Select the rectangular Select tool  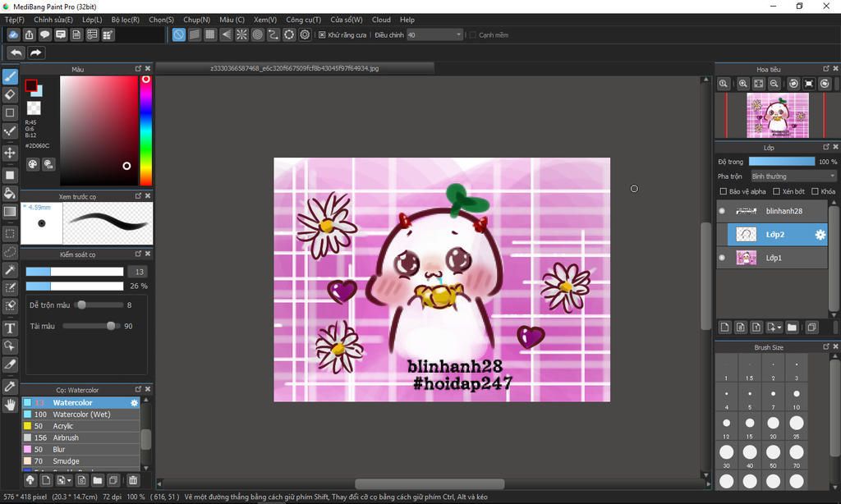(10, 234)
